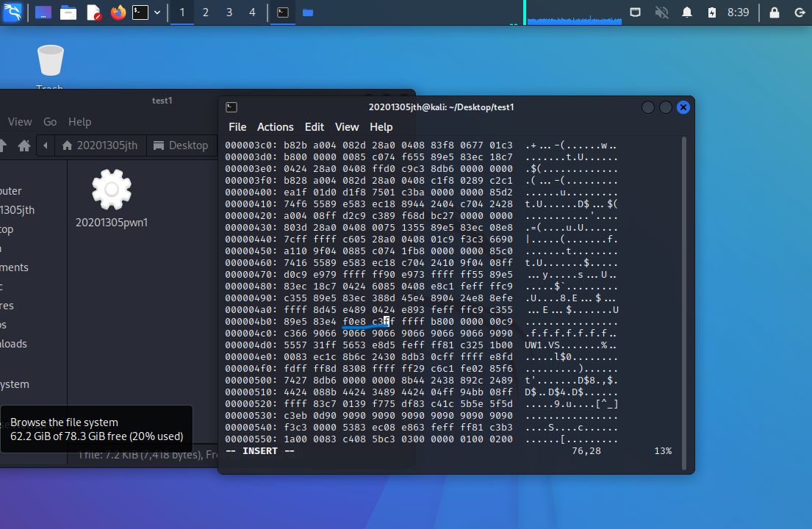812x529 pixels.
Task: Open terminal emulator launcher in panel
Action: point(140,12)
